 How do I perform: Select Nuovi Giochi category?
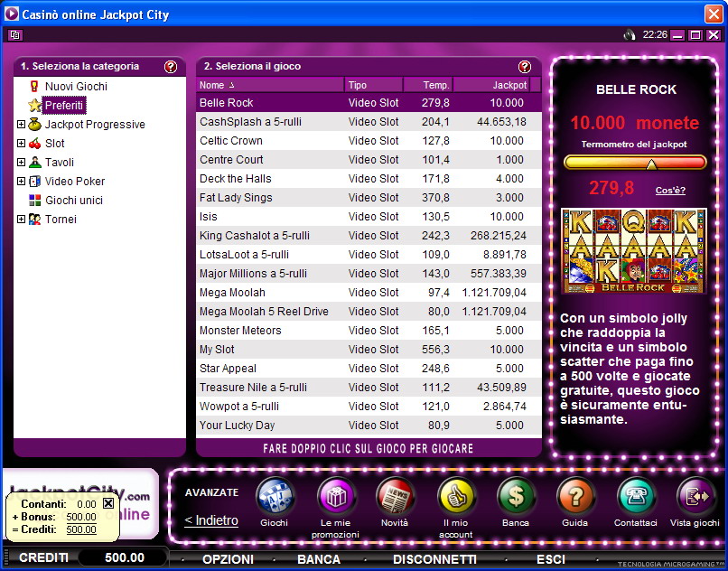[x=76, y=87]
